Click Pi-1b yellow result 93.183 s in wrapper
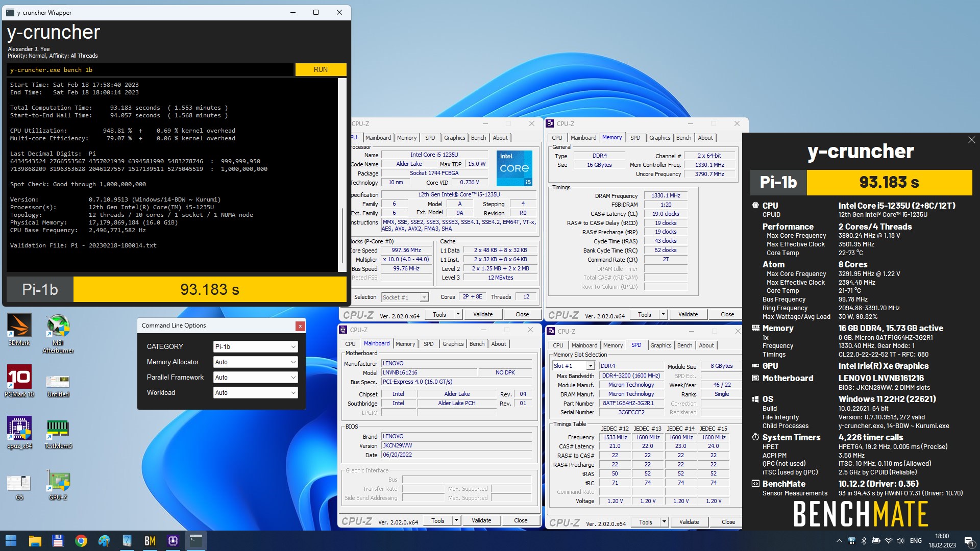The width and height of the screenshot is (980, 551). (x=210, y=289)
